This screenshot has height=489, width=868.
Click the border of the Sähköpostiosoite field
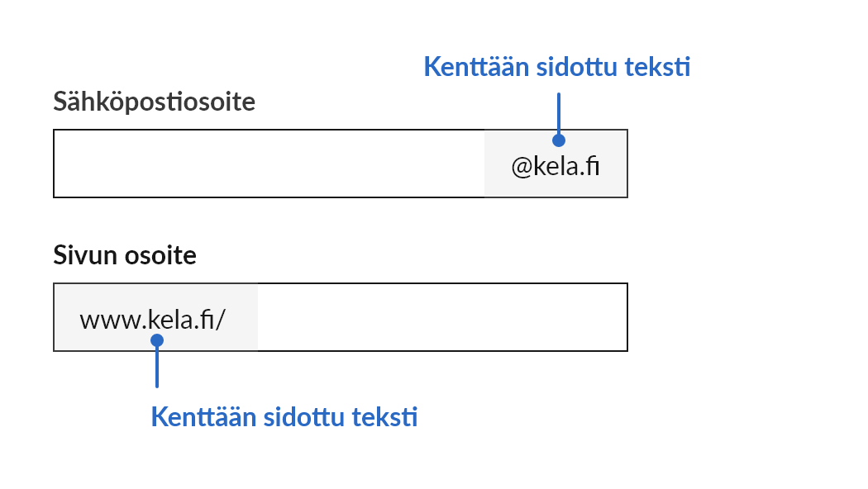point(331,131)
